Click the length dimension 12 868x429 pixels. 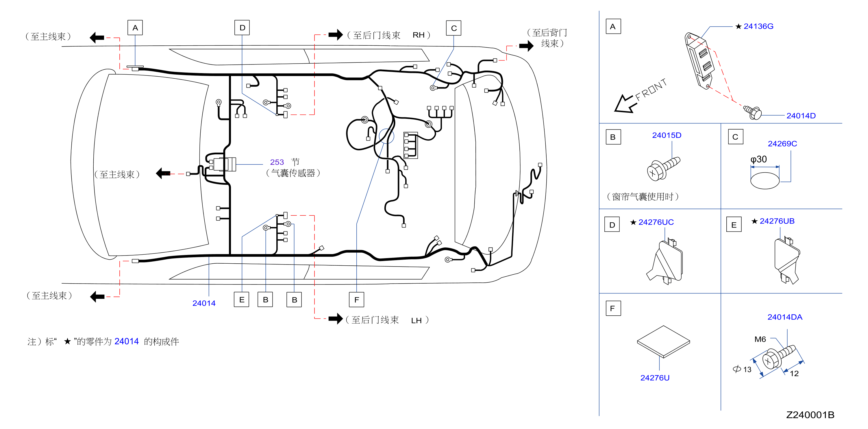coord(794,374)
